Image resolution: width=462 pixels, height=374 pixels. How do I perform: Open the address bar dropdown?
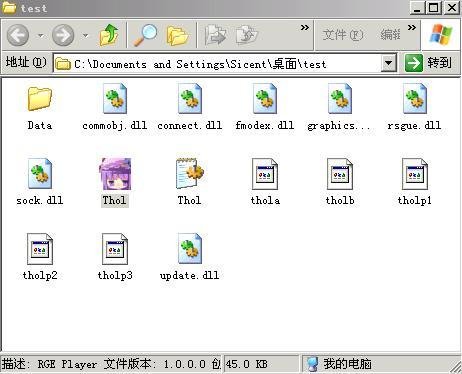(x=388, y=63)
